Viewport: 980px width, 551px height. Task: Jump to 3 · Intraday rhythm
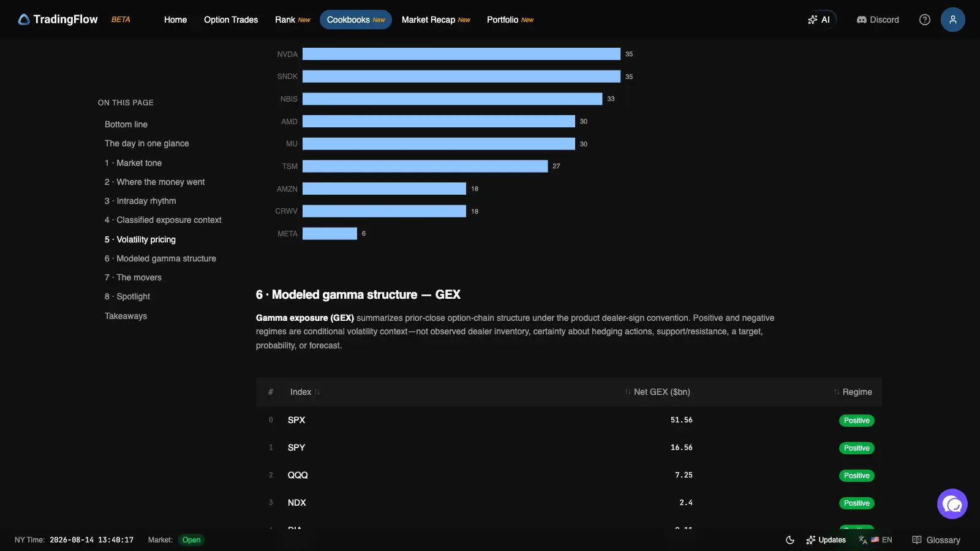click(140, 201)
